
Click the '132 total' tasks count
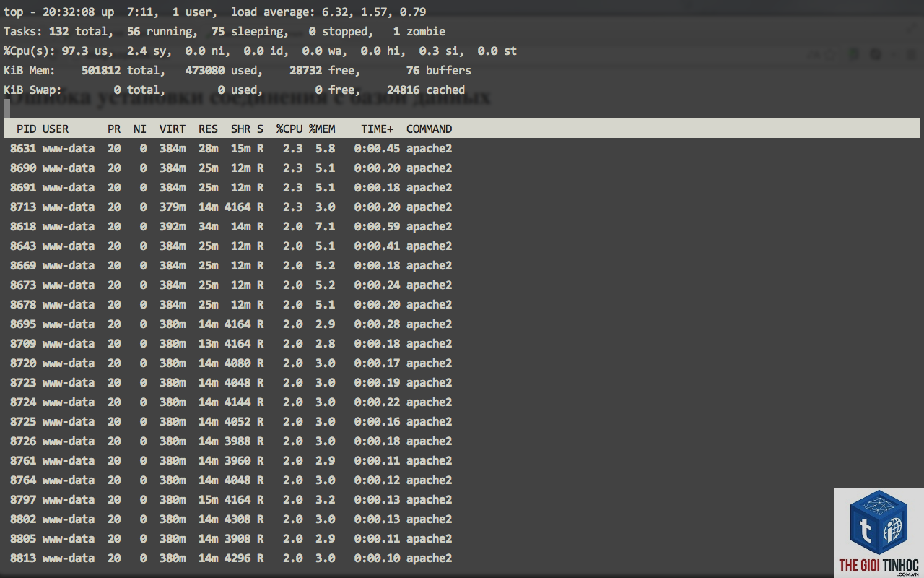[81, 31]
